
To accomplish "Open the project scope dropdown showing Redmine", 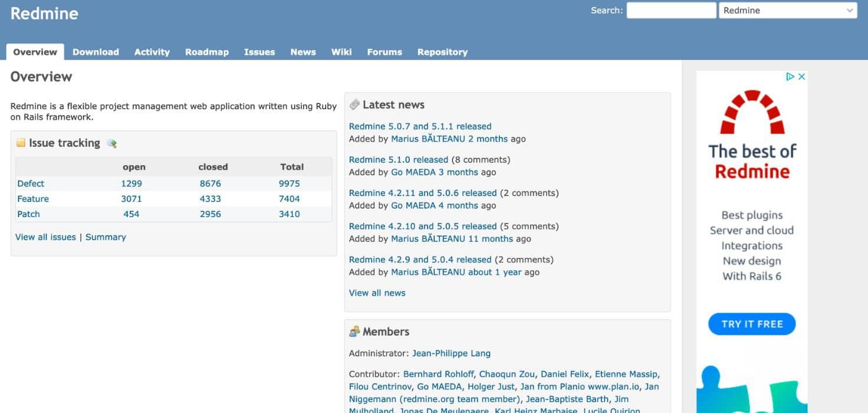I will pos(788,10).
